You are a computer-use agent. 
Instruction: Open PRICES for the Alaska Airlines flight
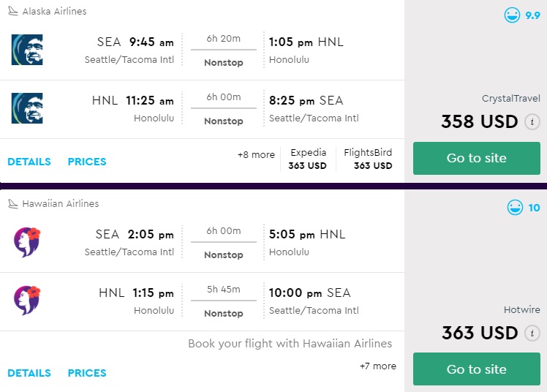click(87, 162)
